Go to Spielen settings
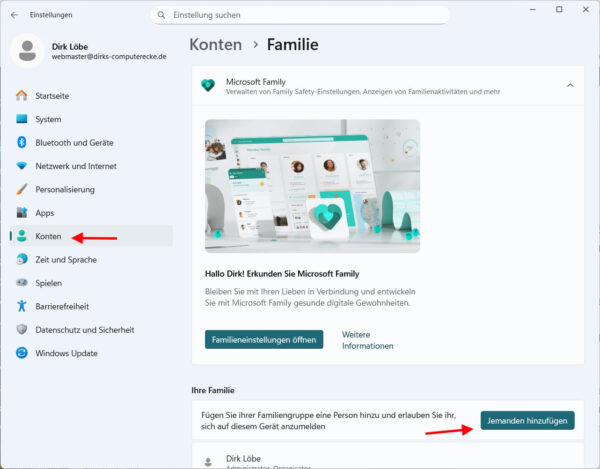The width and height of the screenshot is (600, 469). point(91,283)
